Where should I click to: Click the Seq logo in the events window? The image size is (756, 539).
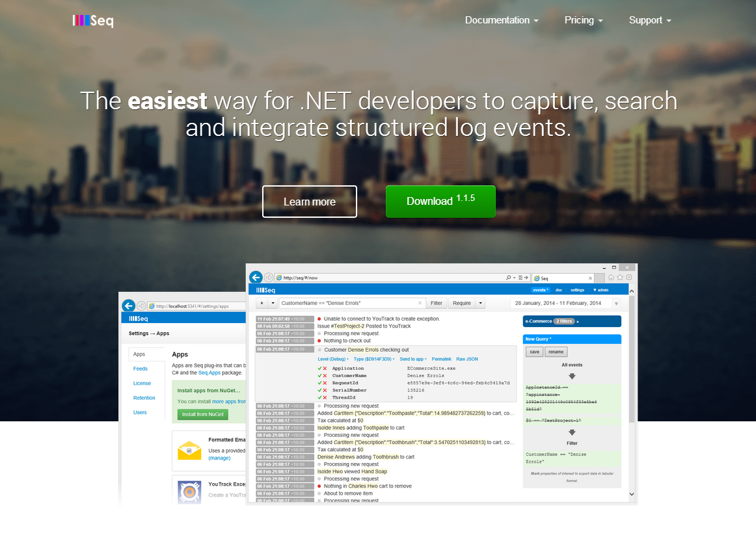pyautogui.click(x=265, y=290)
